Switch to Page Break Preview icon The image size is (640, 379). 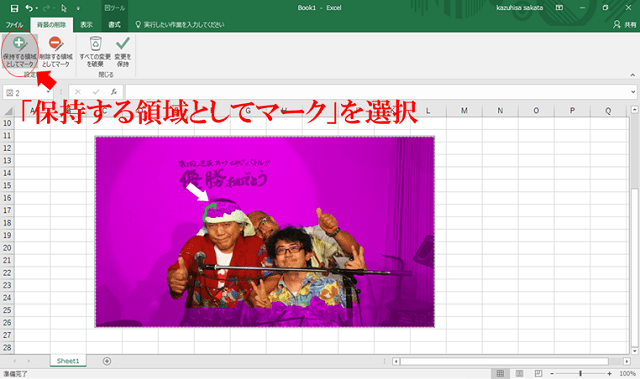[x=538, y=373]
